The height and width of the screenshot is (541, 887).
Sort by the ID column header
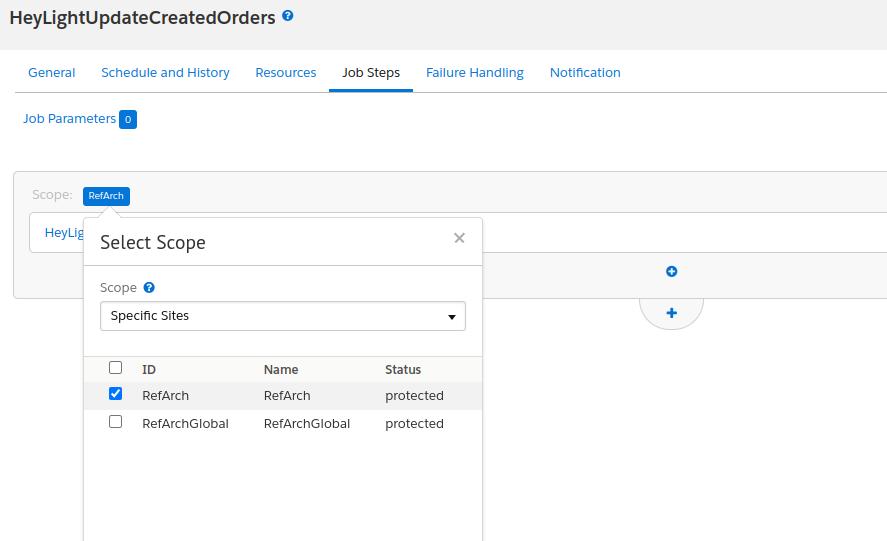point(149,370)
